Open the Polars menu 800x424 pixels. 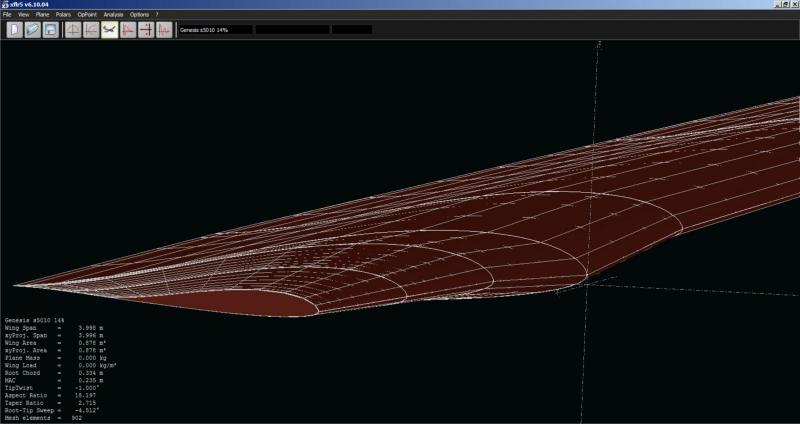pos(64,15)
